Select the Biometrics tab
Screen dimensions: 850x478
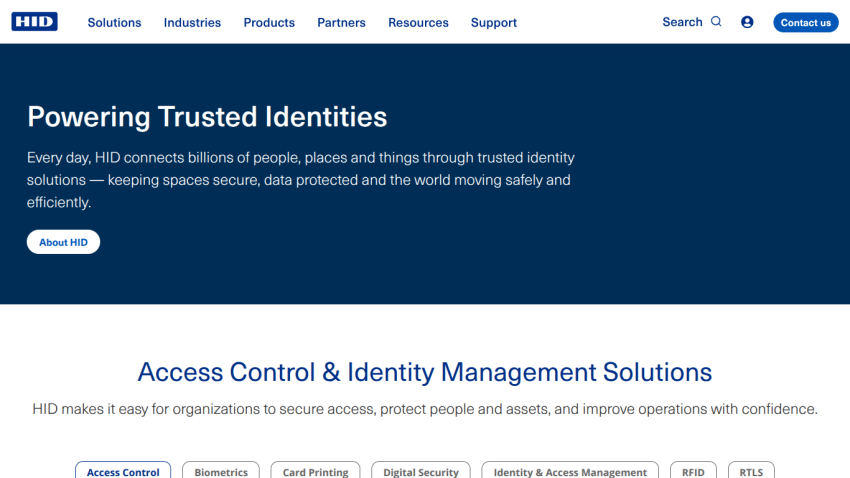coord(221,470)
